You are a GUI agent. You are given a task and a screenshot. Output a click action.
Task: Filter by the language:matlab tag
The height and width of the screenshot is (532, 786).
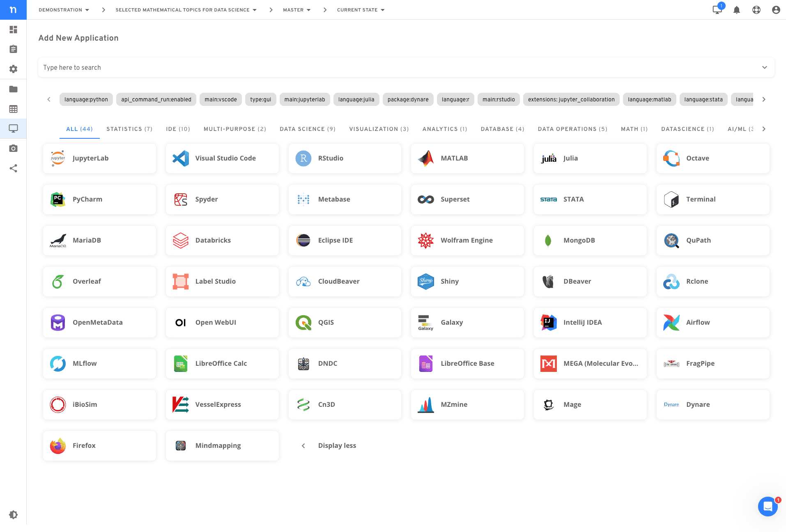649,99
